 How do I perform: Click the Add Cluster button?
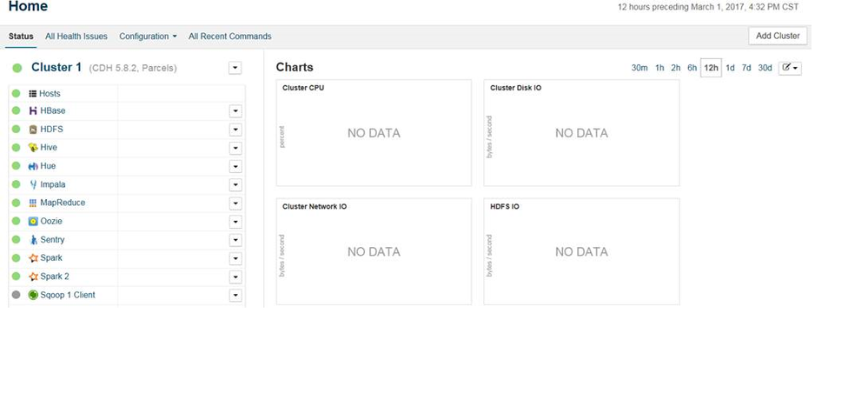click(x=778, y=36)
